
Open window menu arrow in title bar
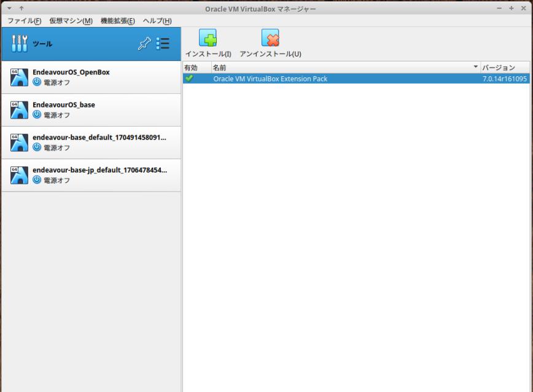[10, 8]
